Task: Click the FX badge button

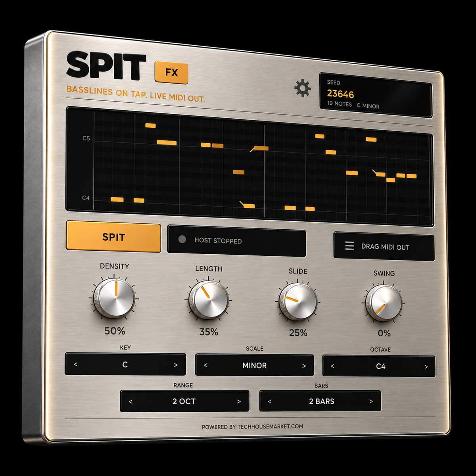Action: pyautogui.click(x=171, y=72)
